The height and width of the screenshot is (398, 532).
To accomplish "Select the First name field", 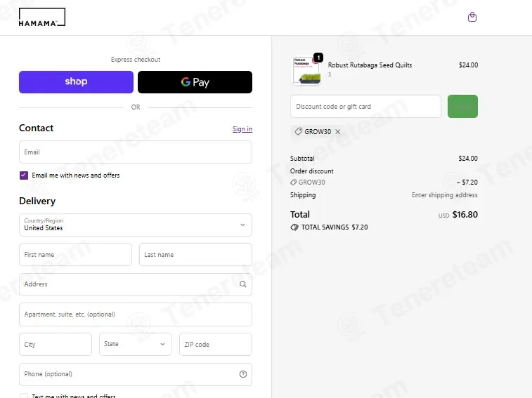I will 75,255.
